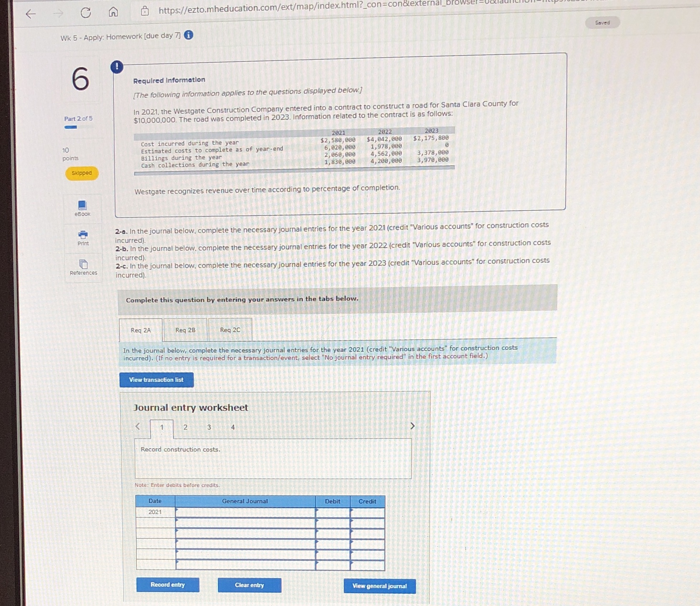Click the left chevron in the worksheet navigation
The height and width of the screenshot is (606, 700).
tap(138, 426)
